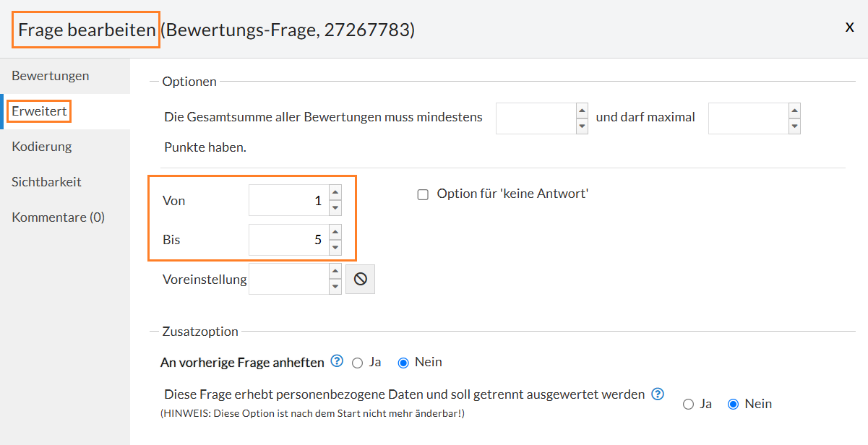This screenshot has width=868, height=445.
Task: Click help icon beside 'An vorherige Frage anheften'
Action: 337,361
